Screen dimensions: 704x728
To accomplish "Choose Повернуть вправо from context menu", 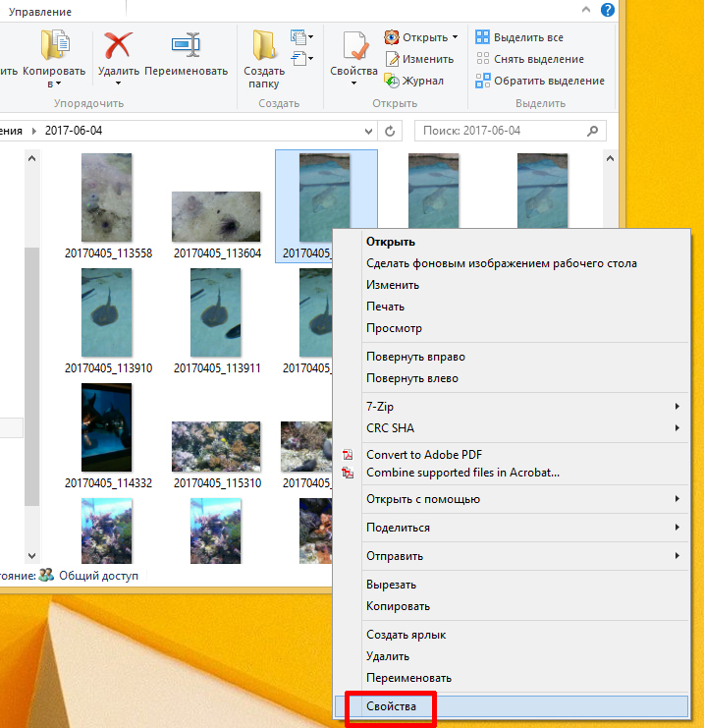I will pos(415,357).
